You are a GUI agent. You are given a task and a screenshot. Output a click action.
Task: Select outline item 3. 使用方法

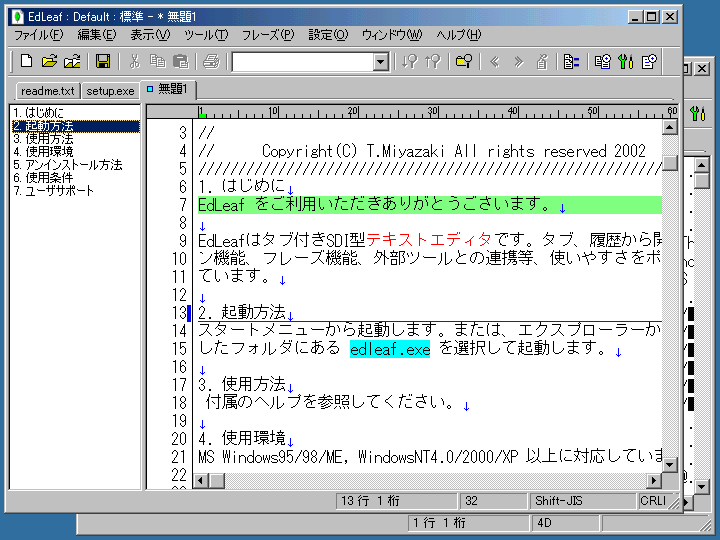[75, 139]
